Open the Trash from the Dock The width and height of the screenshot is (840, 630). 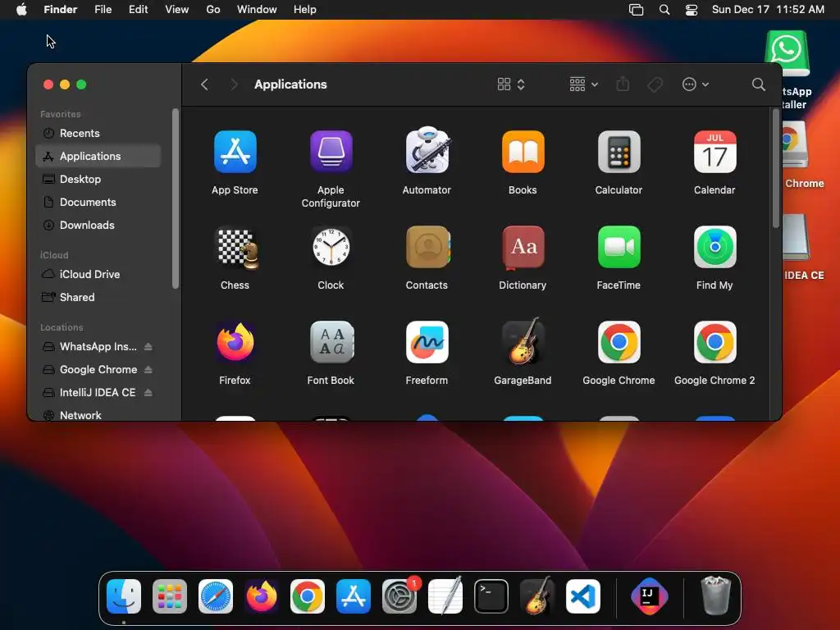(715, 596)
